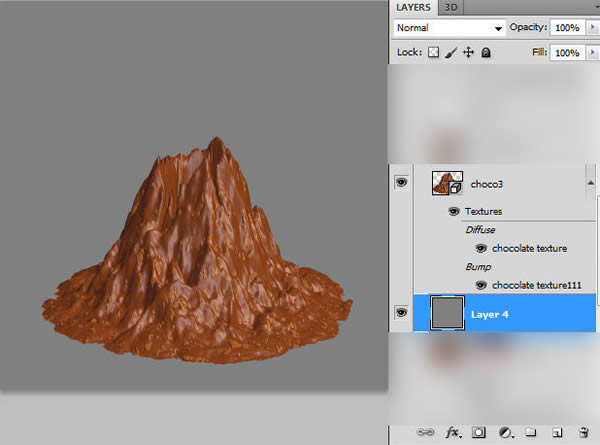Click the Layer 4 gray thumbnail
This screenshot has height=445, width=600.
click(x=447, y=313)
